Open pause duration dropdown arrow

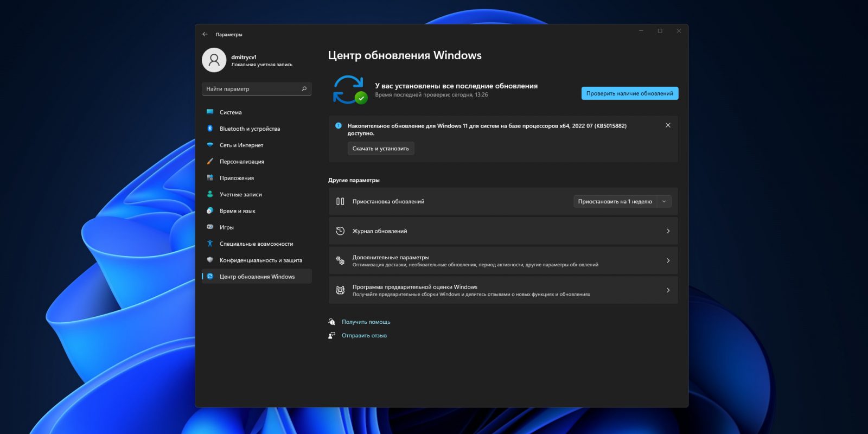point(664,201)
